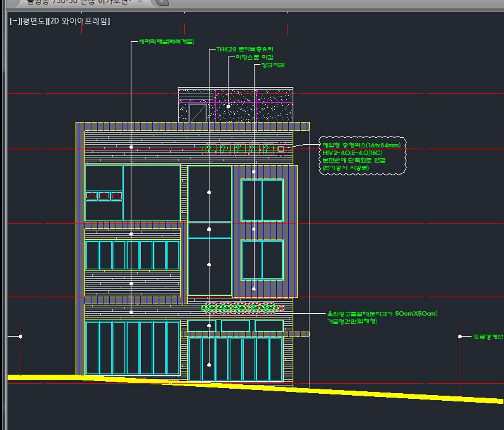The width and height of the screenshot is (504, 430).
Task: Open the 평면도 view selection menu
Action: click(33, 21)
